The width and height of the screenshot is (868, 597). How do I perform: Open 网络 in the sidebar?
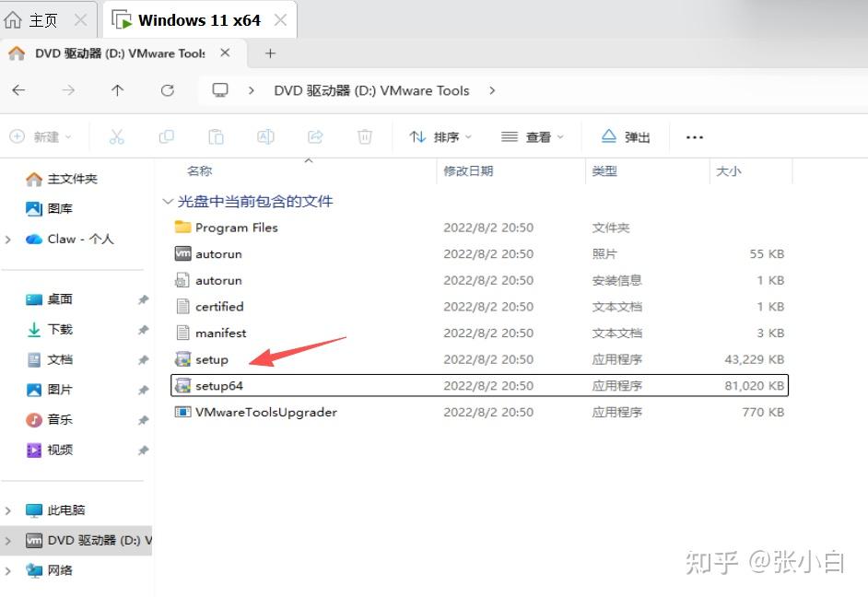pyautogui.click(x=50, y=570)
